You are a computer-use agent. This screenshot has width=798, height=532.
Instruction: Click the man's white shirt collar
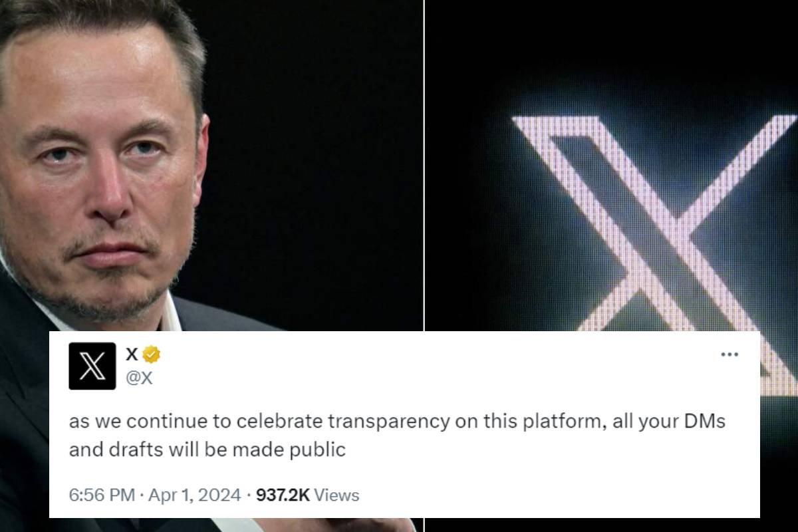(170, 313)
